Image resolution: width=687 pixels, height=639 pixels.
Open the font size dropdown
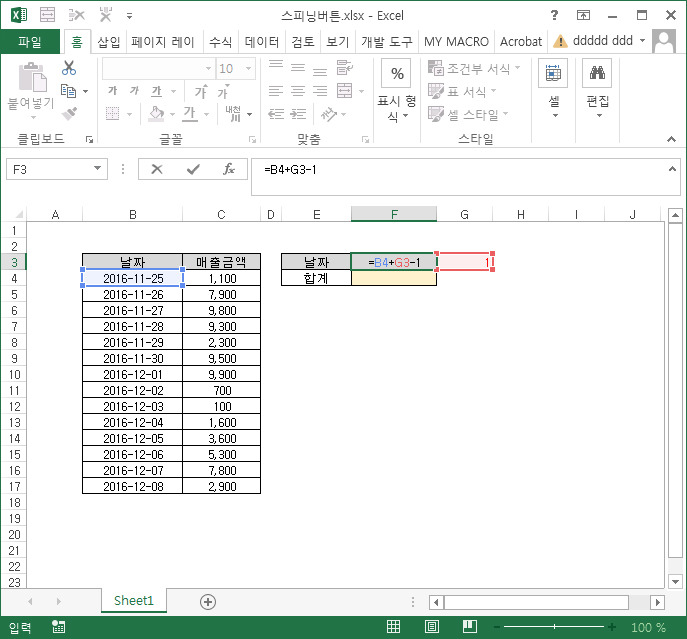pyautogui.click(x=249, y=68)
